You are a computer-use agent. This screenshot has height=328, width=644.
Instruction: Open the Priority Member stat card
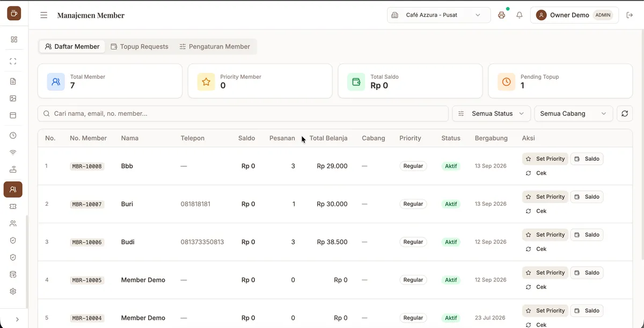pyautogui.click(x=260, y=81)
